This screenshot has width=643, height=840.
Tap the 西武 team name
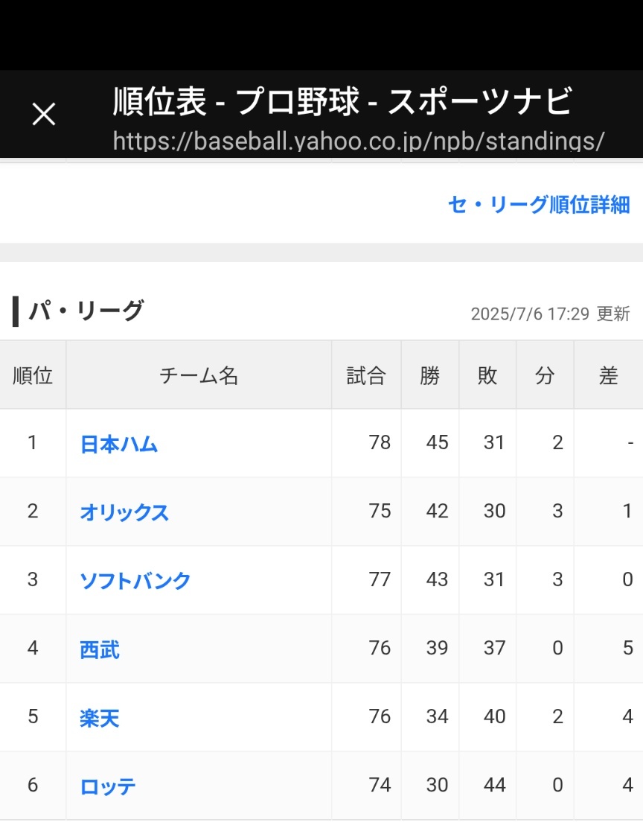[x=100, y=650]
